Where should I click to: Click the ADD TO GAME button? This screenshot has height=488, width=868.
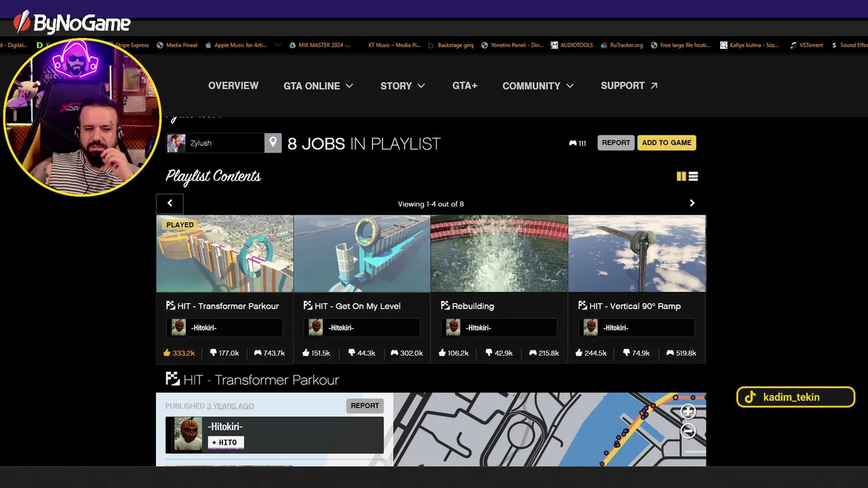pos(667,142)
